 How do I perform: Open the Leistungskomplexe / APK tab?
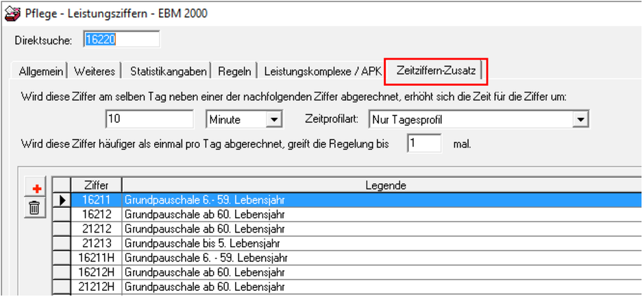323,71
